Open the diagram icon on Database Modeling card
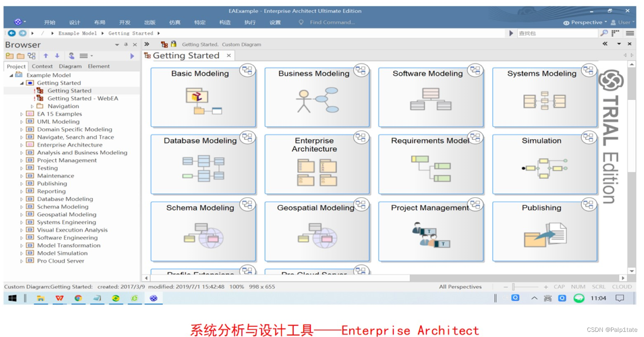 [x=247, y=137]
